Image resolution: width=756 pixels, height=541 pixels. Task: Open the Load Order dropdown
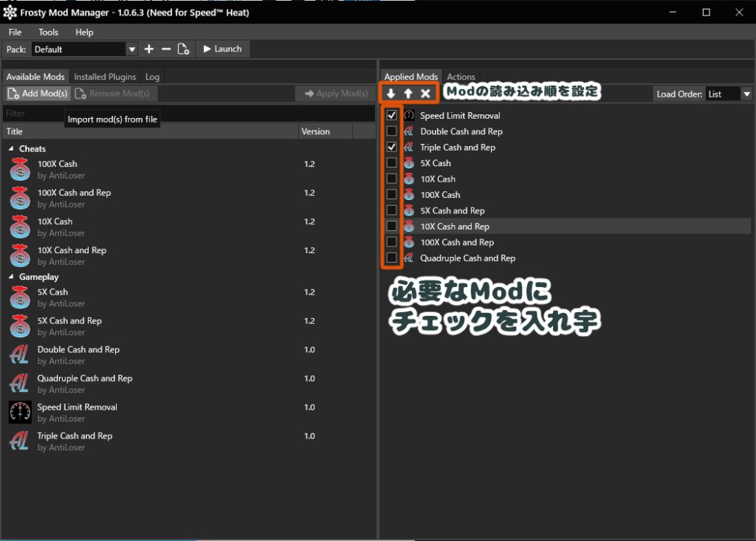(728, 94)
